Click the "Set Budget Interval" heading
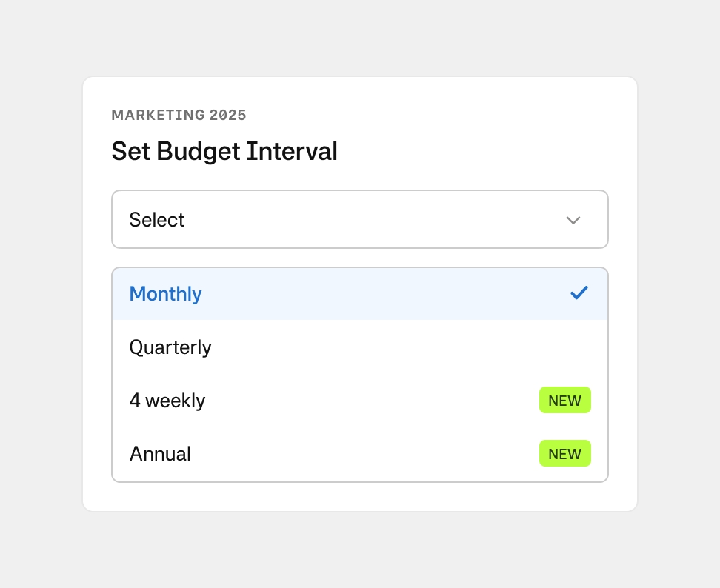 point(224,151)
